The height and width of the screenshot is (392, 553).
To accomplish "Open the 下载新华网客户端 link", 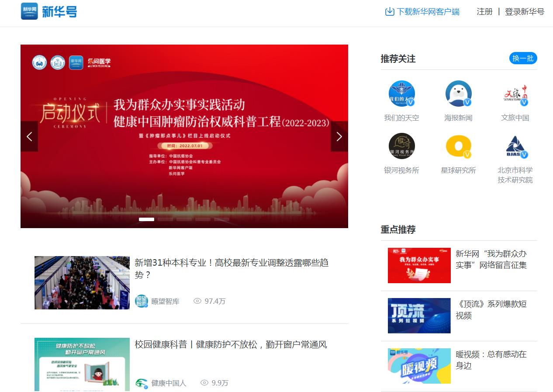I will tap(428, 12).
